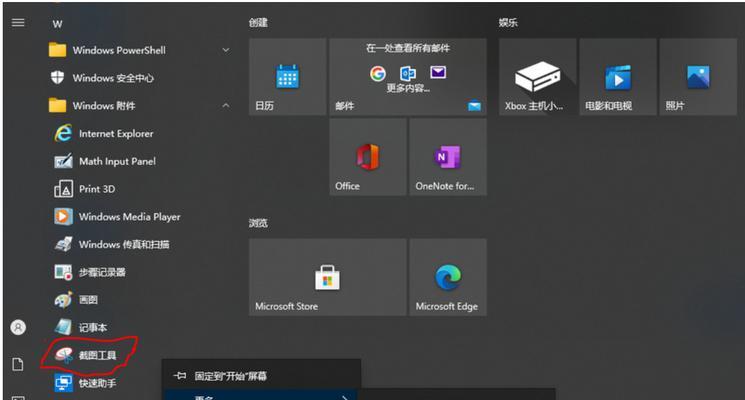
Task: Open the 画图 paint icon
Action: [x=63, y=299]
